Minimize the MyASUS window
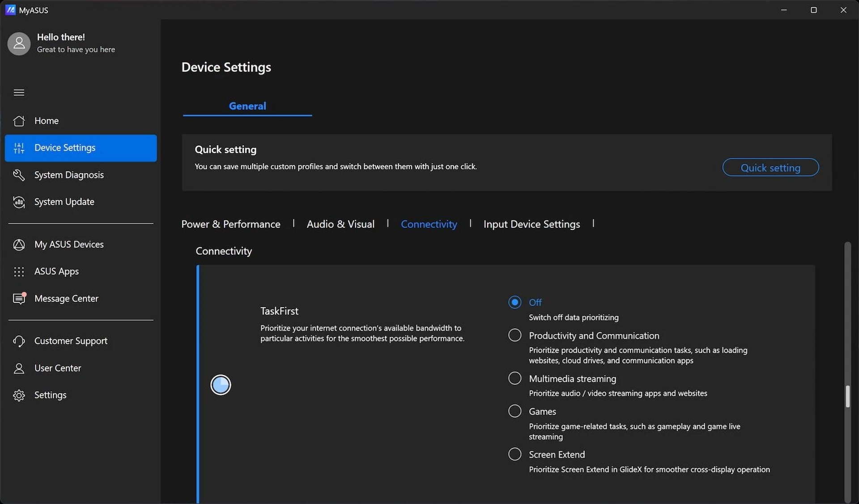Viewport: 859px width, 504px height. click(x=784, y=10)
